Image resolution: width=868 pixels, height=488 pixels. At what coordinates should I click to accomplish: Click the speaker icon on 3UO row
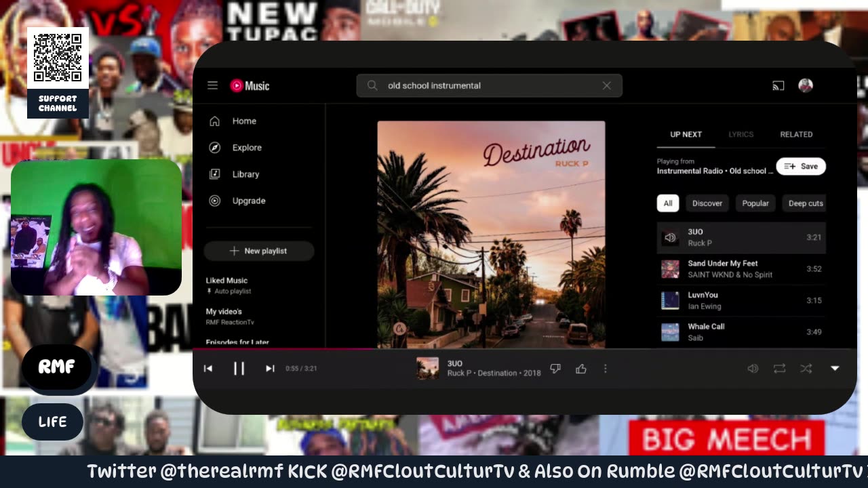670,237
